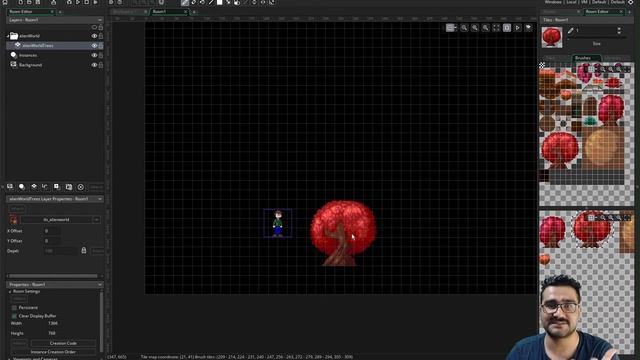Click the Home icon in top toolbar
Viewport: 640px width, 360px height.
[4, 2]
